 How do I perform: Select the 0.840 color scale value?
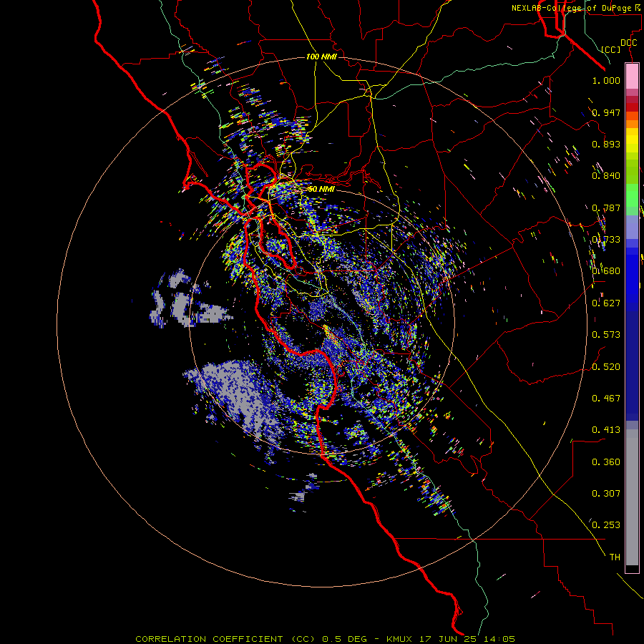[x=606, y=176]
